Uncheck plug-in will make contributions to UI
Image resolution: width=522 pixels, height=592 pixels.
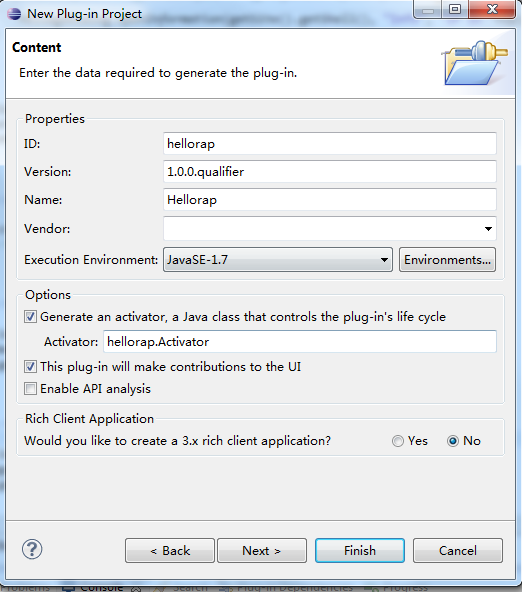coord(30,367)
